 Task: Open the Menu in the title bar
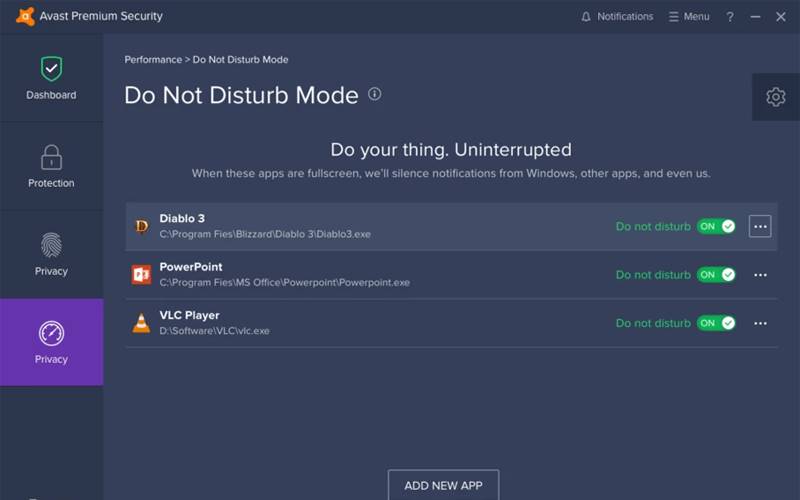point(689,17)
